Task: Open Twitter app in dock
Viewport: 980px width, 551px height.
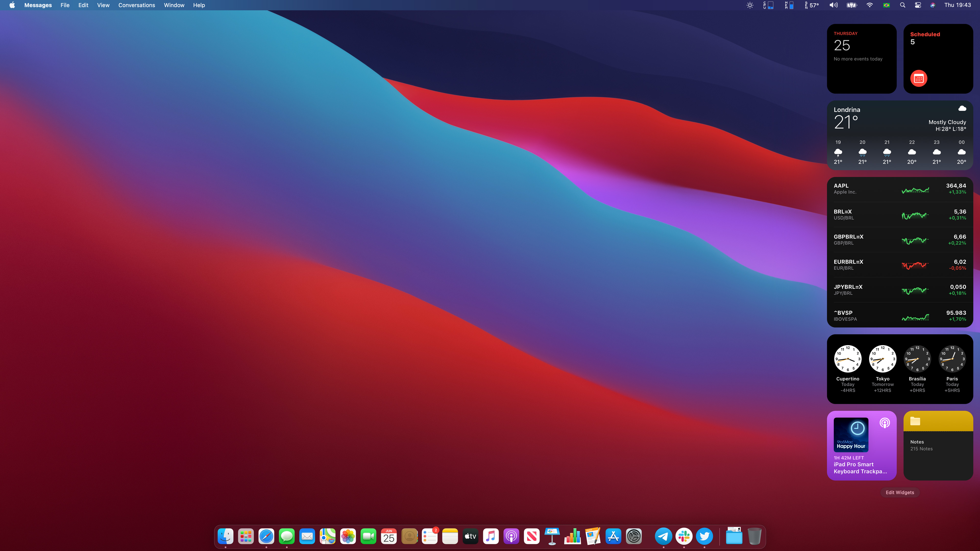Action: (x=704, y=536)
